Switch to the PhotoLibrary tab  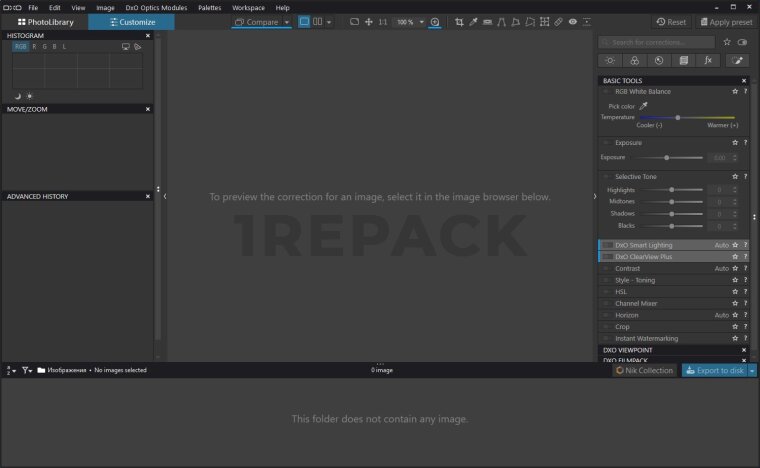45,21
